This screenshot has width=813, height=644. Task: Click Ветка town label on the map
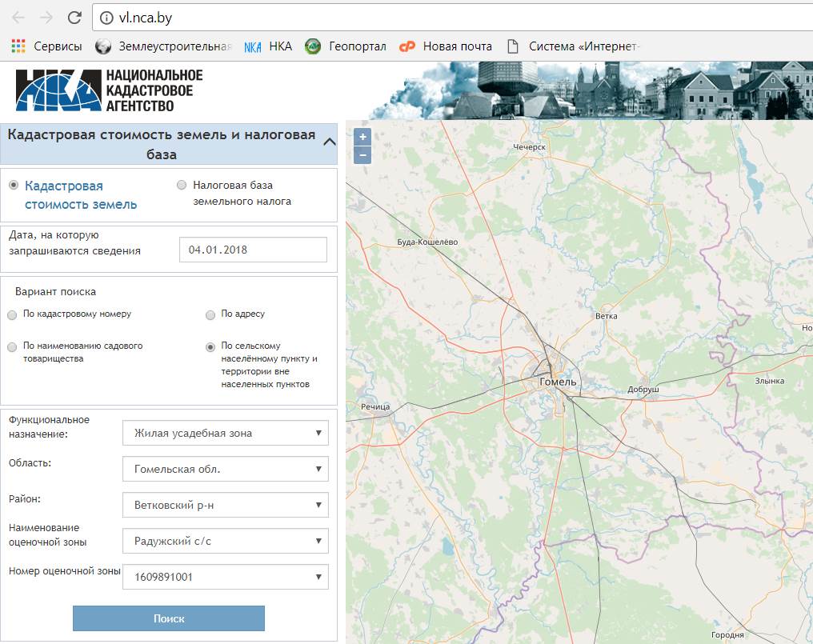[x=606, y=316]
